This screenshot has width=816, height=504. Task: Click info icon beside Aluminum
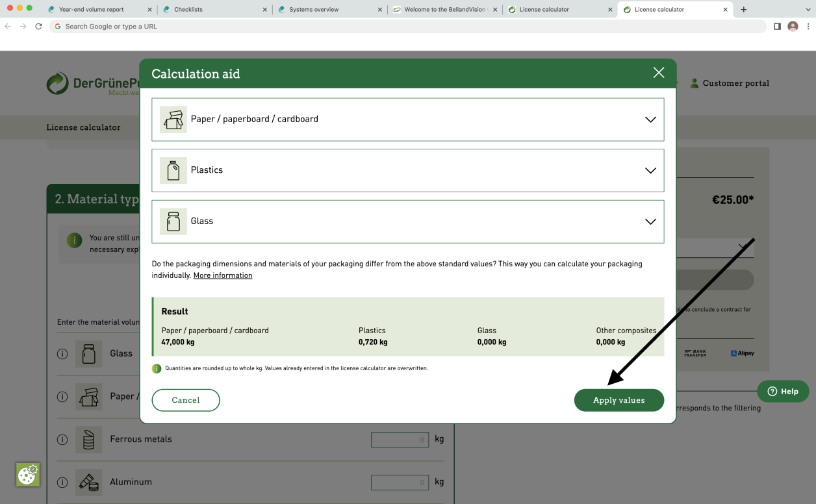click(x=62, y=483)
